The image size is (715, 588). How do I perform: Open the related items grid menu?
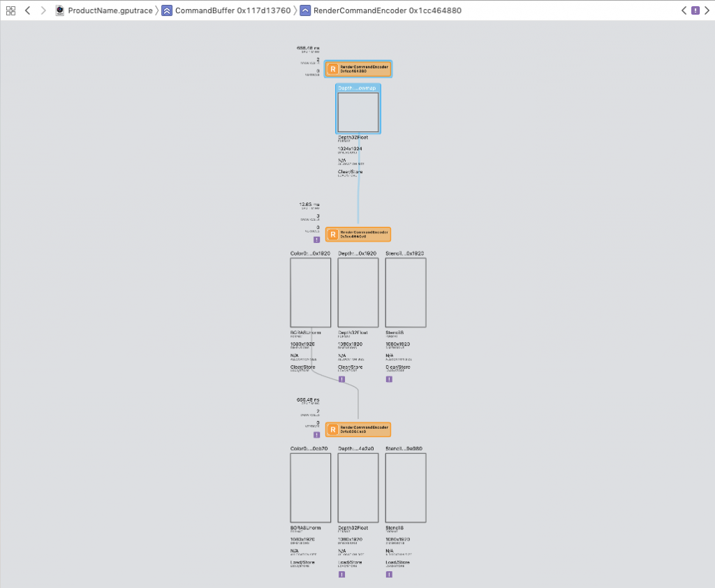[10, 10]
